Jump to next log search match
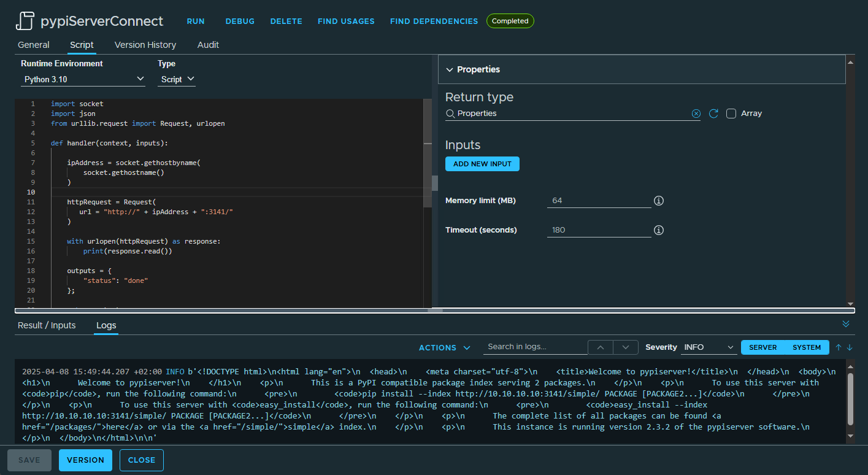This screenshot has height=475, width=868. pos(626,347)
